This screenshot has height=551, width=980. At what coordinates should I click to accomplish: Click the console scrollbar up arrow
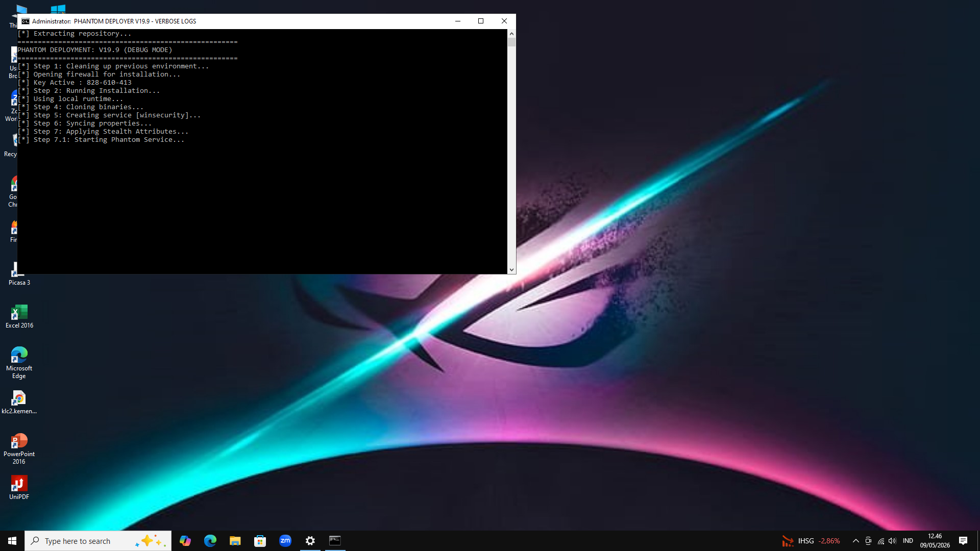coord(511,34)
